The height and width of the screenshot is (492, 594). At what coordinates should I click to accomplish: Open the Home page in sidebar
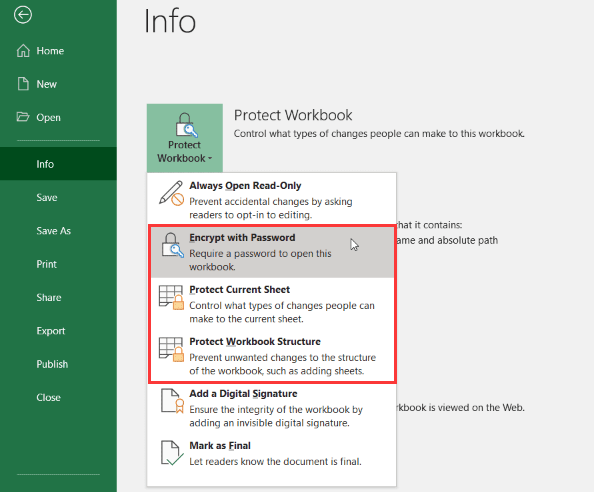(58, 51)
